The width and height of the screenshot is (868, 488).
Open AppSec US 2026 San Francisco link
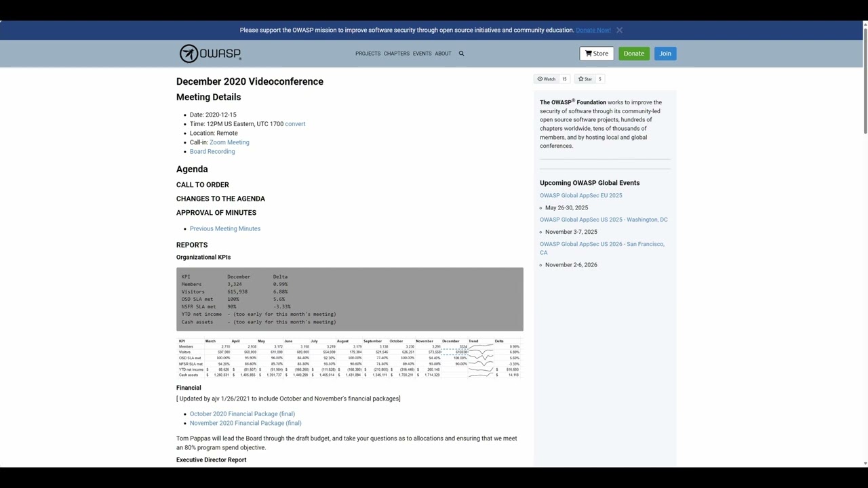(x=602, y=248)
